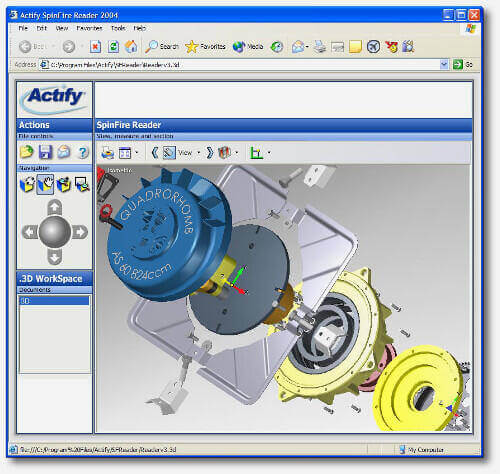Click the rightmost browser toolbar icon
This screenshot has width=500, height=474.
(x=408, y=47)
